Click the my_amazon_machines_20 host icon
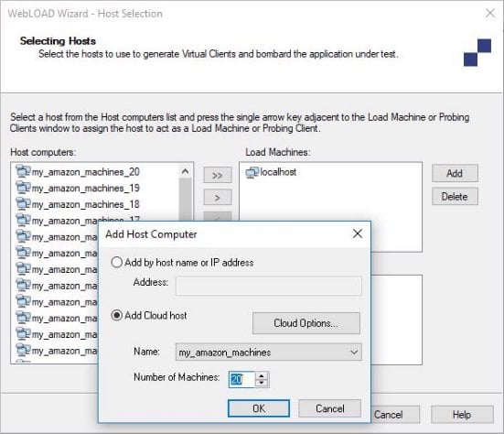The height and width of the screenshot is (434, 504). pyautogui.click(x=23, y=171)
